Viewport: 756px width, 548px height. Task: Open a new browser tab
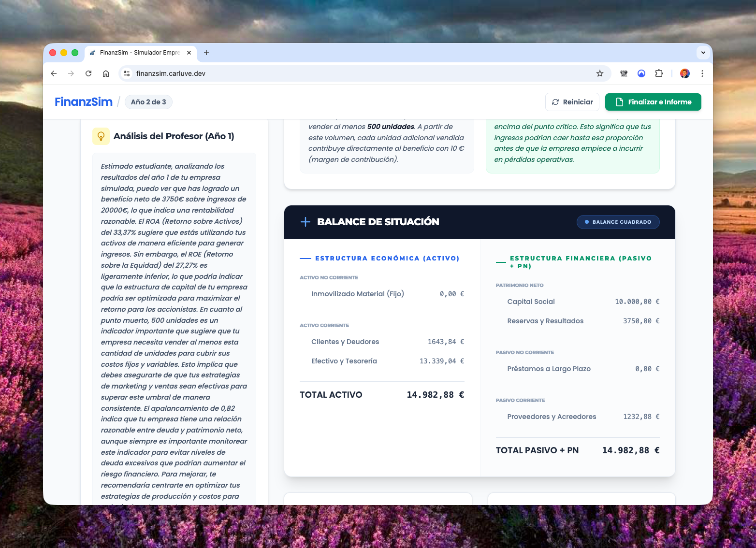tap(206, 53)
